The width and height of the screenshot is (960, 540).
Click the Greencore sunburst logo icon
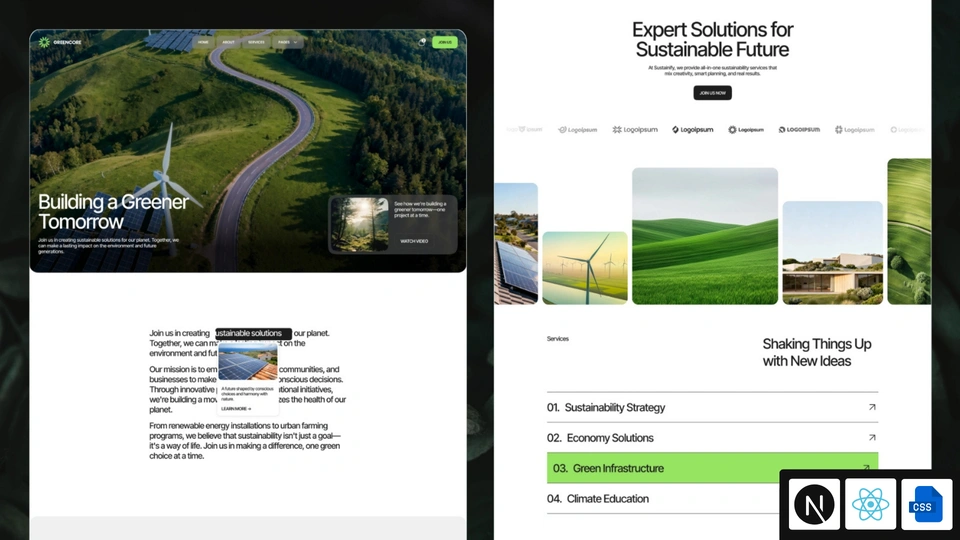coord(44,42)
